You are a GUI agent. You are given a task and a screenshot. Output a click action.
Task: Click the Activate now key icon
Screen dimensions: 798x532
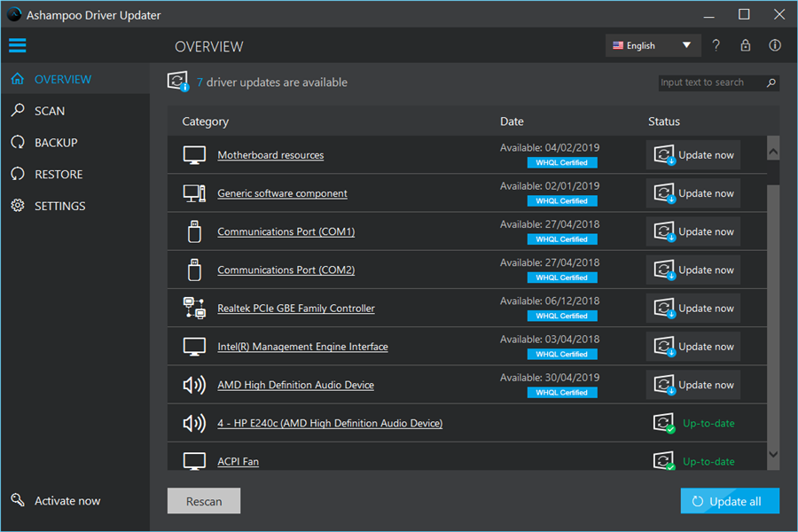18,500
